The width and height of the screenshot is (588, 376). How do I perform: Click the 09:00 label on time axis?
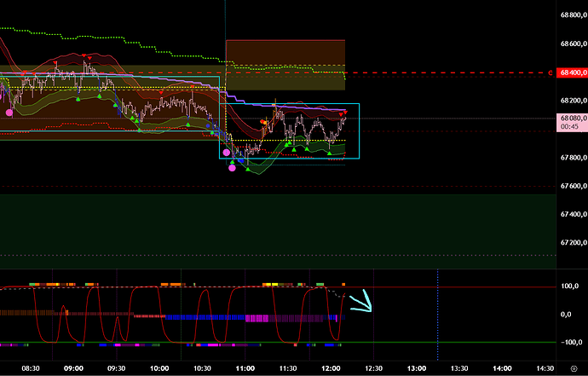coord(73,367)
